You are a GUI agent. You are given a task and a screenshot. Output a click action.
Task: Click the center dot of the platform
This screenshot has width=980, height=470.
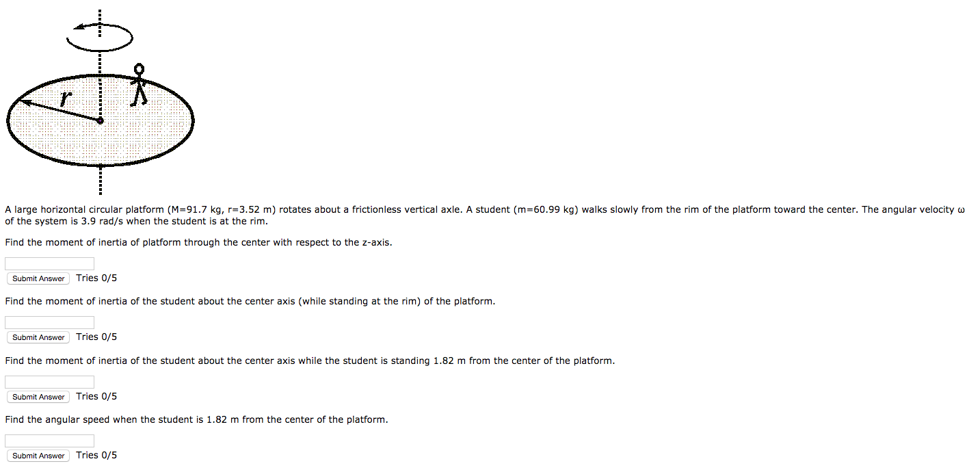[x=100, y=121]
